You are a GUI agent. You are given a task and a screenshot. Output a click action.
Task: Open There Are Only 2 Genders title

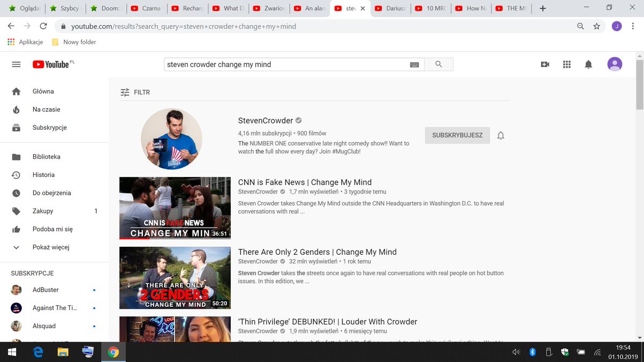click(x=317, y=252)
